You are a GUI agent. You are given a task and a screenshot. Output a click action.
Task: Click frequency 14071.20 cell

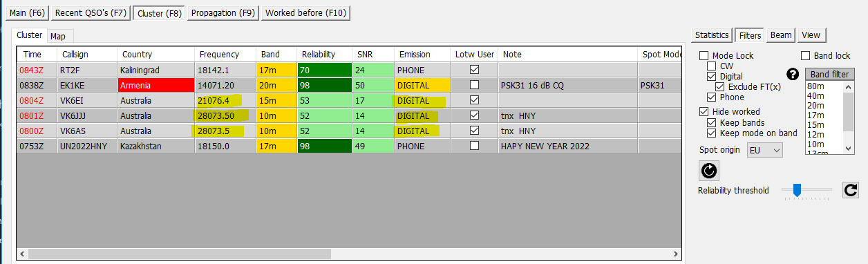point(225,85)
